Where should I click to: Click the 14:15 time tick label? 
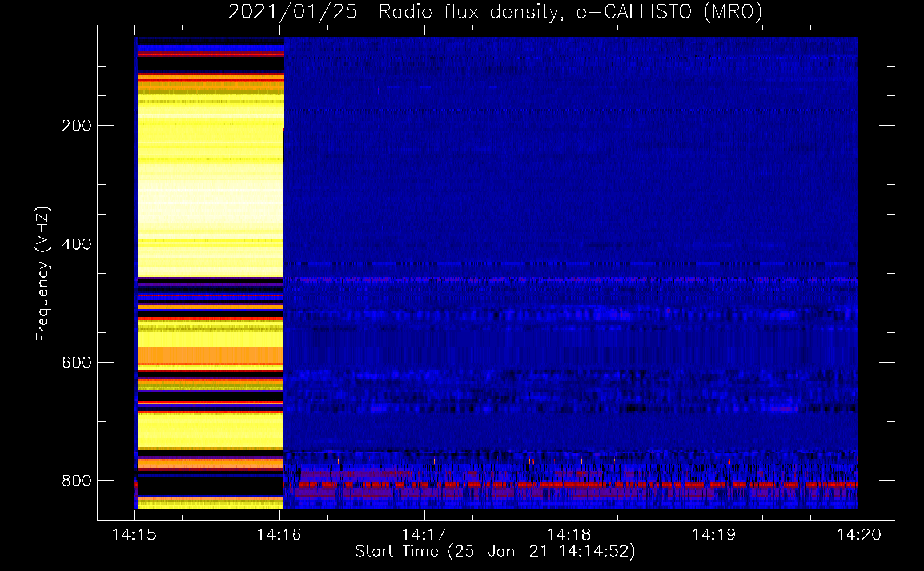135,535
